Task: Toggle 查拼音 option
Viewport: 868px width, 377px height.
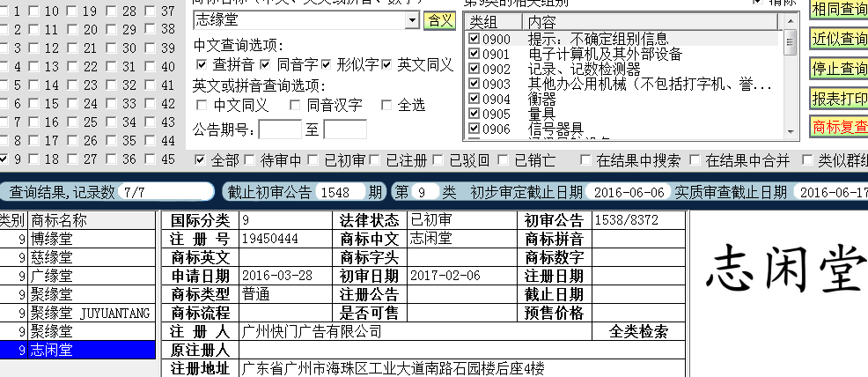Action: 202,65
